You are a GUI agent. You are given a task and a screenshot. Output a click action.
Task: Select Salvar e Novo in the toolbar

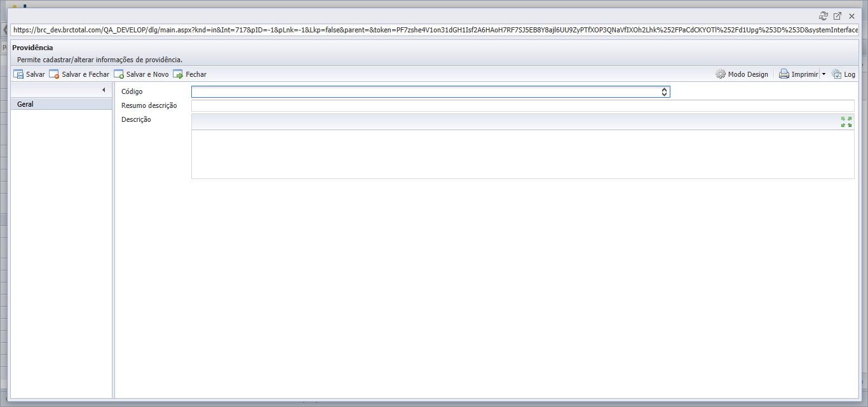[x=142, y=74]
